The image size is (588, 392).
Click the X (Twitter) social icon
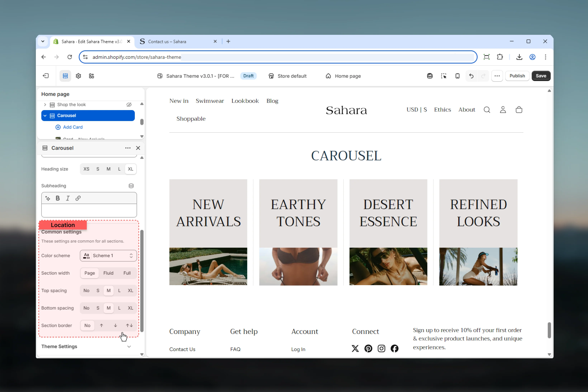(355, 348)
